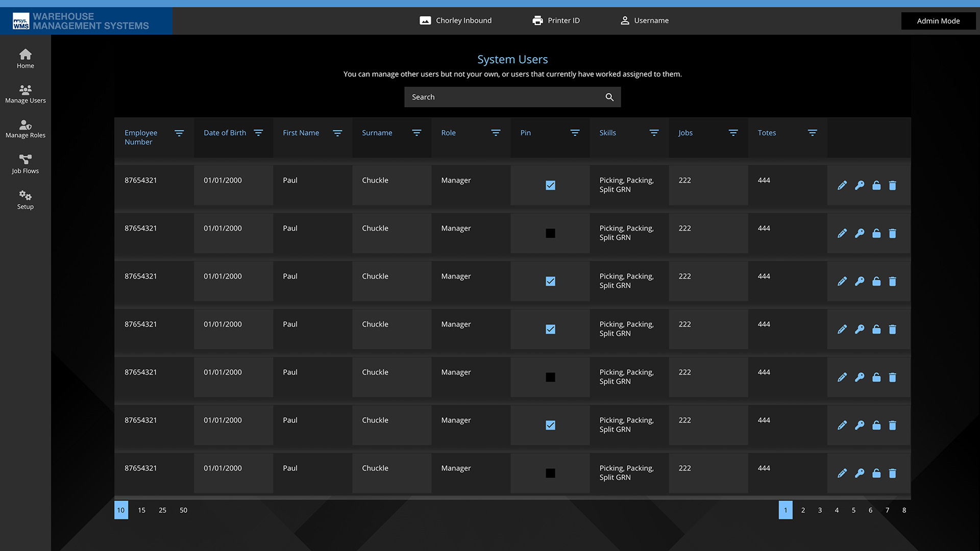Screen dimensions: 980x551
Task: Click the key password icon in second row
Action: pos(860,233)
